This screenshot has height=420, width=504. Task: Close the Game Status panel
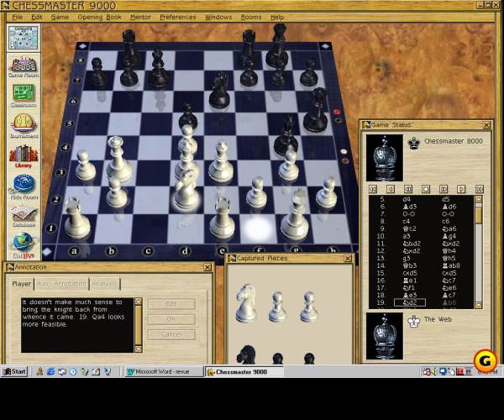click(486, 124)
